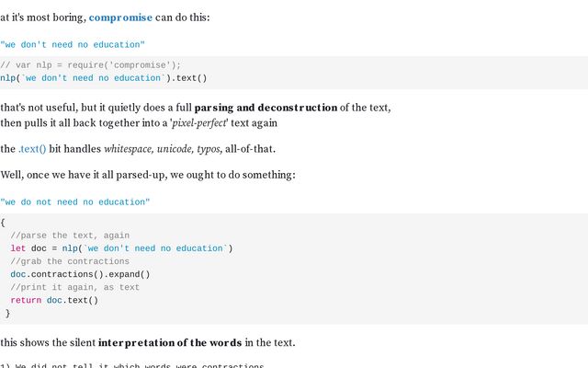Screen dimensions: 588x368
Task: Click the //grab the contractions comment
Action: coord(70,261)
